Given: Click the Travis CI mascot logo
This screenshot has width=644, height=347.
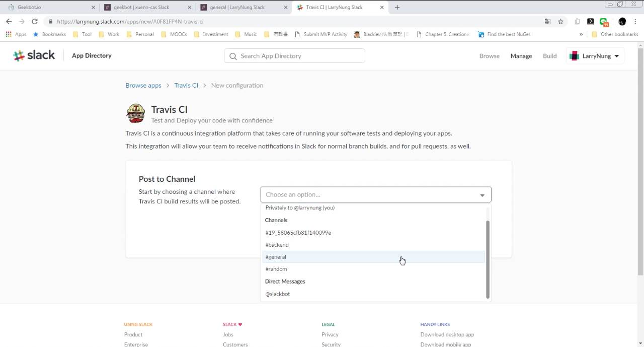Looking at the screenshot, I should [x=135, y=114].
